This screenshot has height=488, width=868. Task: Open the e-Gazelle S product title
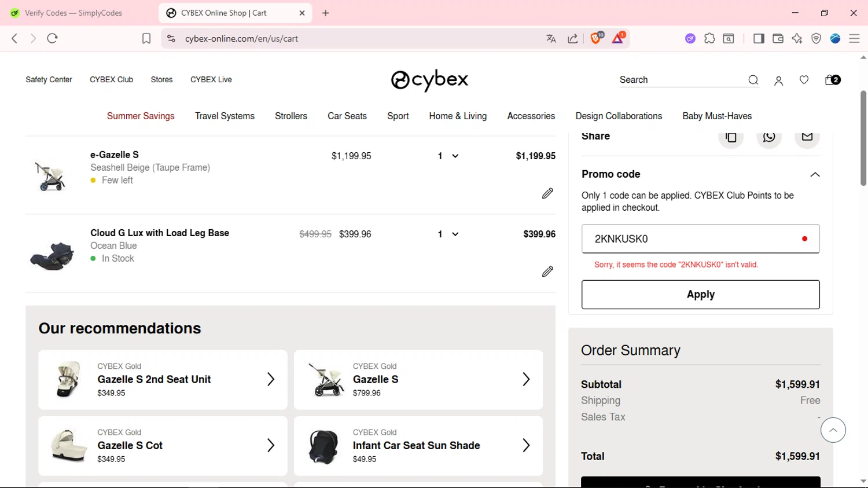click(115, 155)
